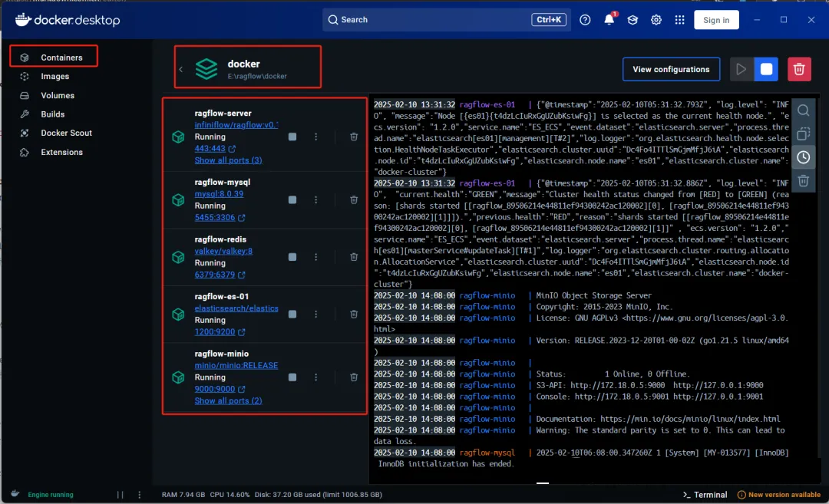Open Settings gear icon
The image size is (829, 504).
(656, 20)
